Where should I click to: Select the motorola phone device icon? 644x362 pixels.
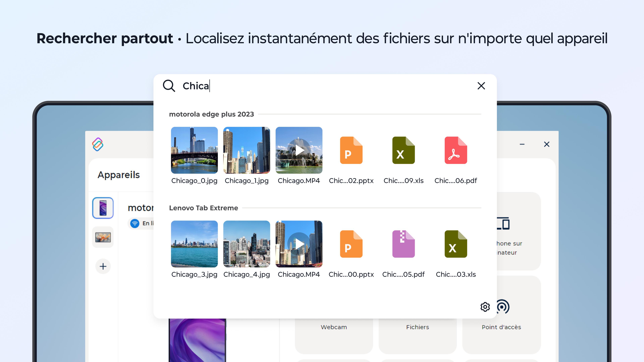(x=103, y=208)
